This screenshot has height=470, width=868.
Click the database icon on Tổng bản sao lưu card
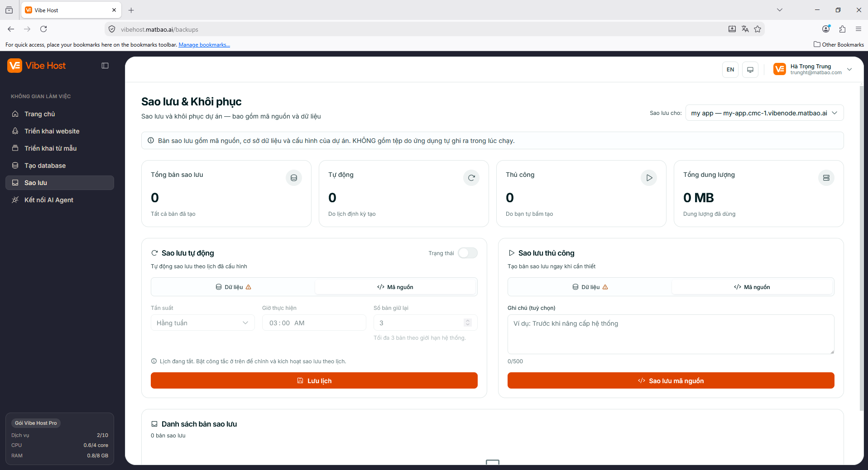tap(294, 178)
